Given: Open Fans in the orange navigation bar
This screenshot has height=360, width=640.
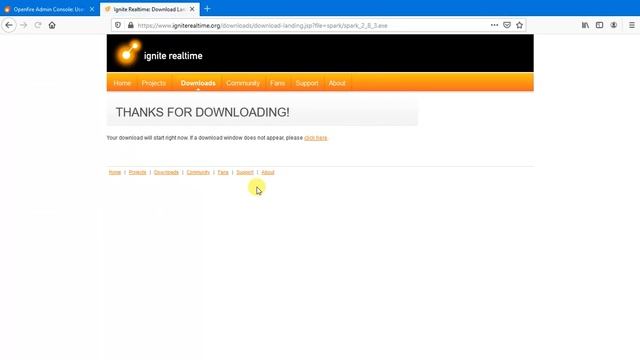Looking at the screenshot, I should point(277,83).
